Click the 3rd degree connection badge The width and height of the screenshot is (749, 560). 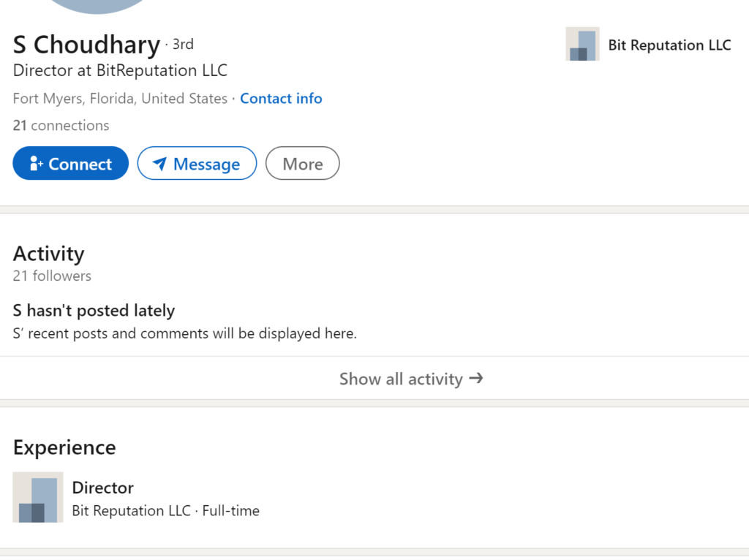click(183, 45)
